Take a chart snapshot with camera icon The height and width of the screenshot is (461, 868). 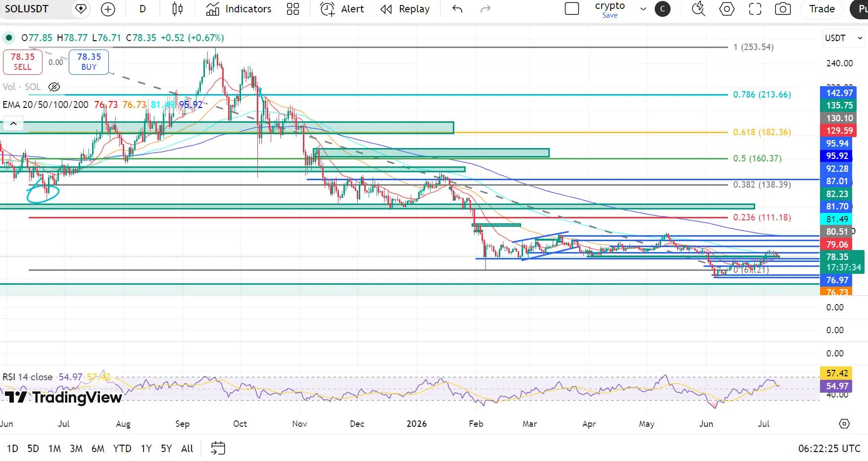click(x=783, y=9)
